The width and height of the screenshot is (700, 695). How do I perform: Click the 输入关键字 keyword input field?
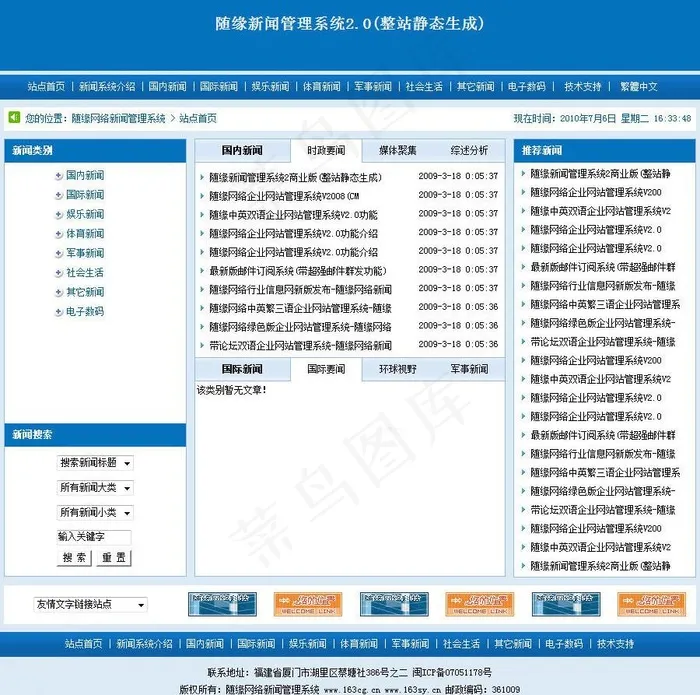point(94,537)
